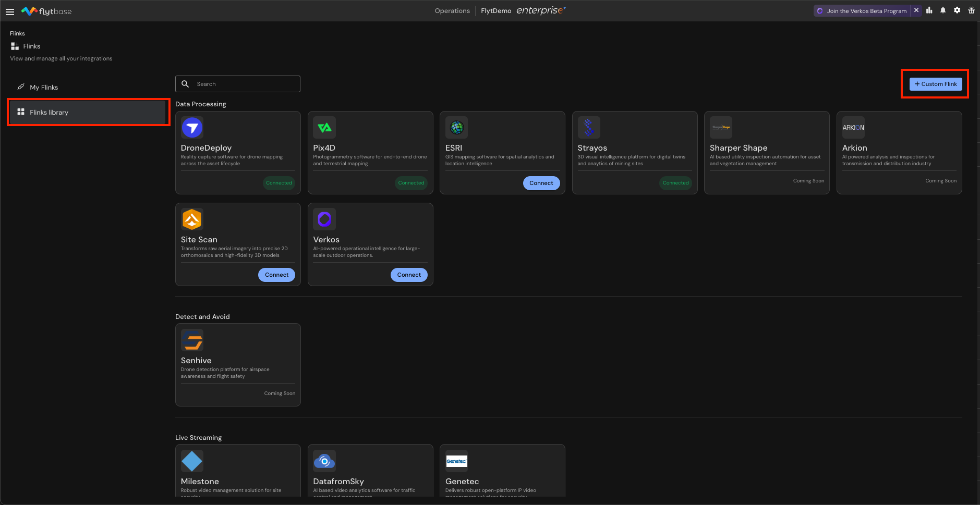
Task: Dismiss the Verkos Beta Program banner
Action: point(916,10)
